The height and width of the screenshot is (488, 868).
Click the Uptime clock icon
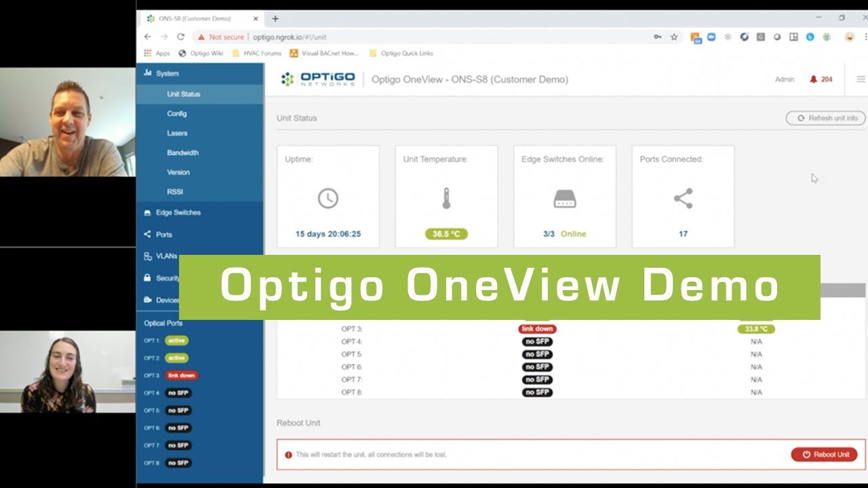(328, 198)
